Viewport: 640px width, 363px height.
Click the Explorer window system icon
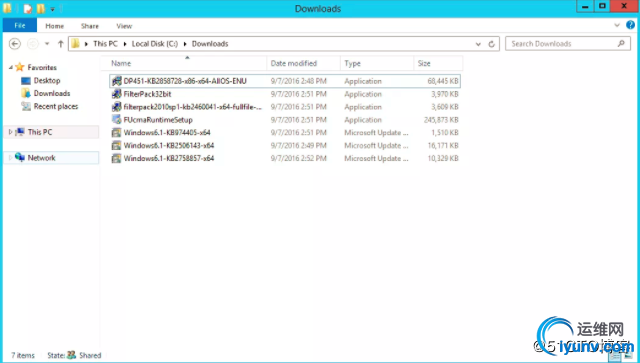[7, 8]
